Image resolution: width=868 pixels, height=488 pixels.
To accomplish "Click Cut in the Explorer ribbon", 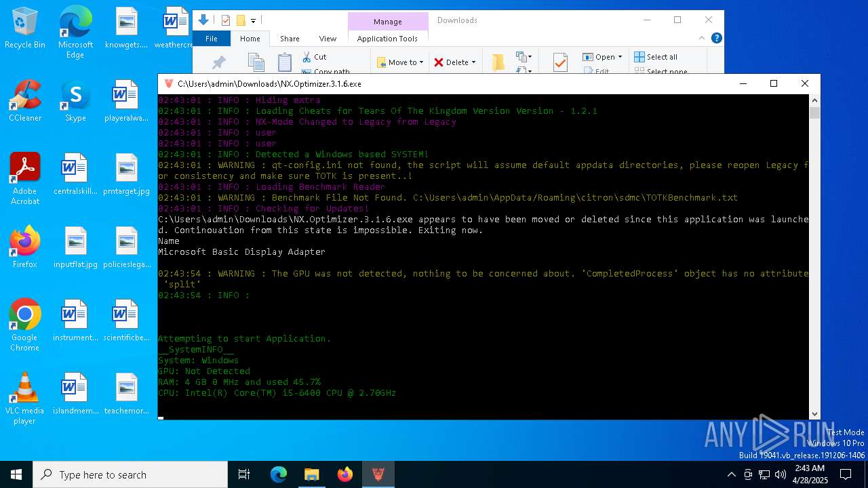I will [315, 57].
